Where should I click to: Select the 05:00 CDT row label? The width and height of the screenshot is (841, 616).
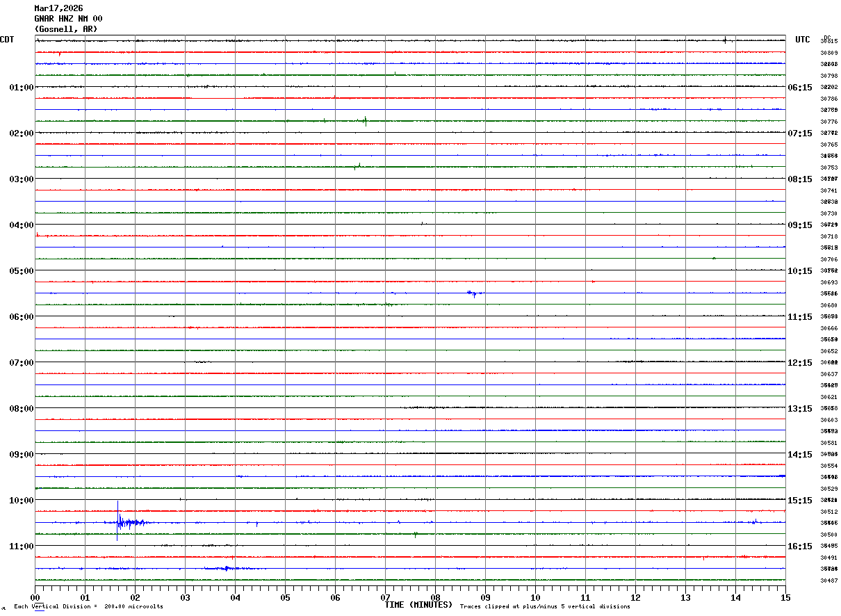pos(22,271)
